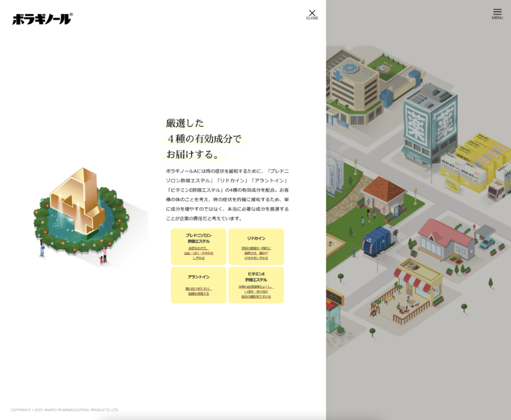Click the copyright AMATO PHARMACEUTICAL text
The image size is (511, 420).
(x=65, y=410)
